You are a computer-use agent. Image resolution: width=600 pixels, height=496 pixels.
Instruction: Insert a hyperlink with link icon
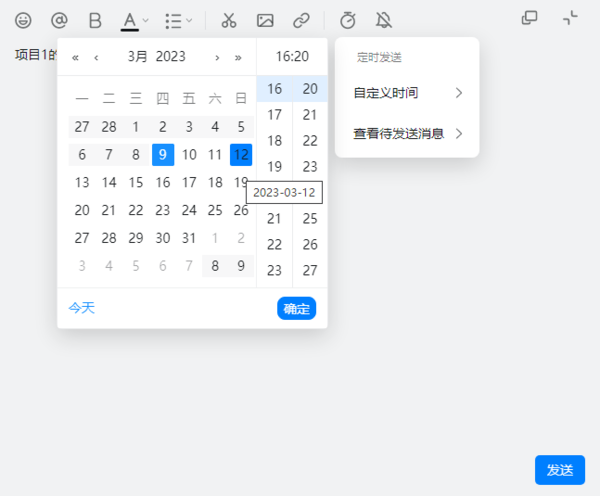[x=301, y=20]
